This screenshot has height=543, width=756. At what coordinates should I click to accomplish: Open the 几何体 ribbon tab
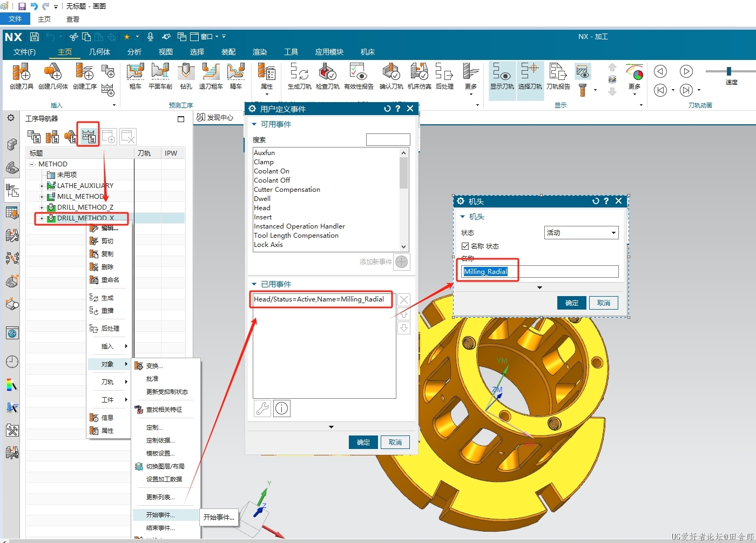point(99,52)
